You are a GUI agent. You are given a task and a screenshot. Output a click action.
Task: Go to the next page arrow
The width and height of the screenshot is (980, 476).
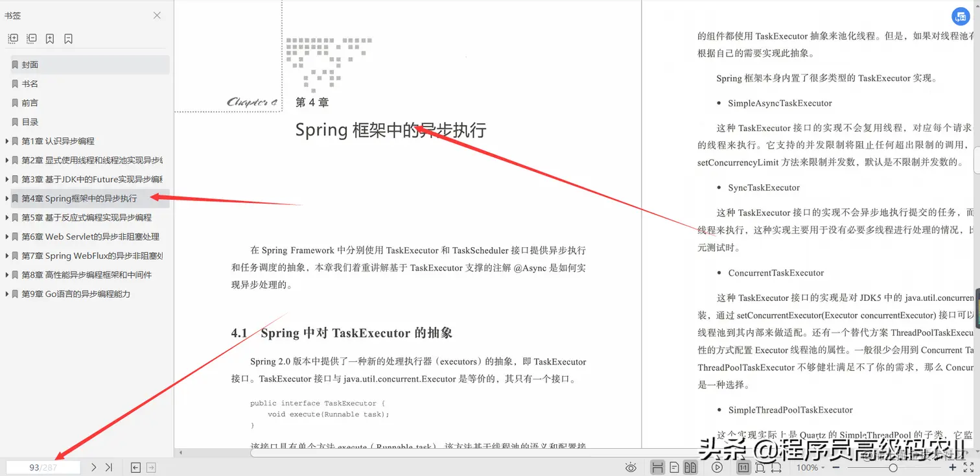click(x=94, y=467)
